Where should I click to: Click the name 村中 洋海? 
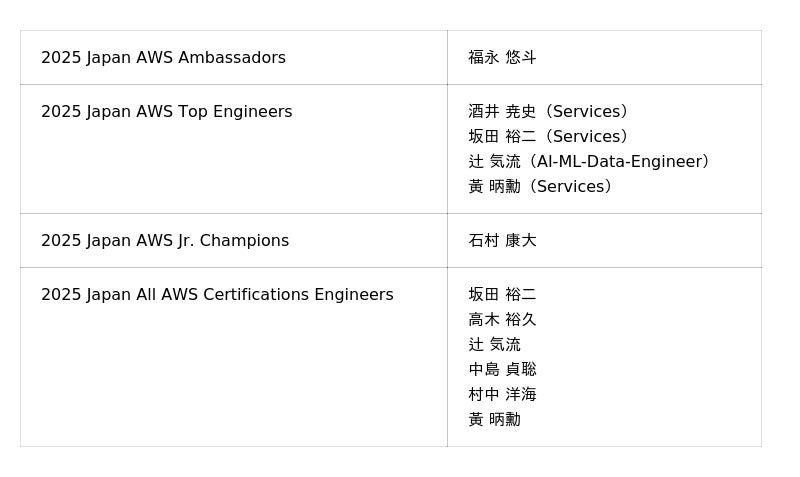[x=502, y=395]
